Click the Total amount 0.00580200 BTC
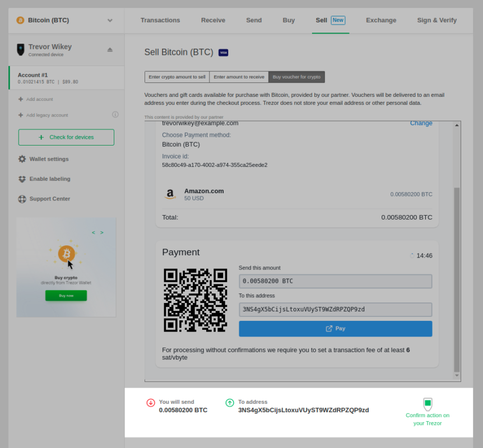This screenshot has height=448, width=483. [407, 217]
